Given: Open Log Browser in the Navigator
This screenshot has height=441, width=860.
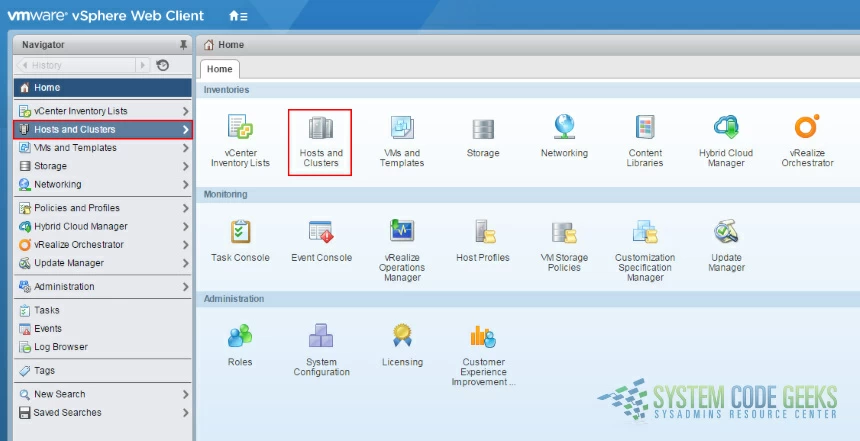Looking at the screenshot, I should (x=103, y=347).
